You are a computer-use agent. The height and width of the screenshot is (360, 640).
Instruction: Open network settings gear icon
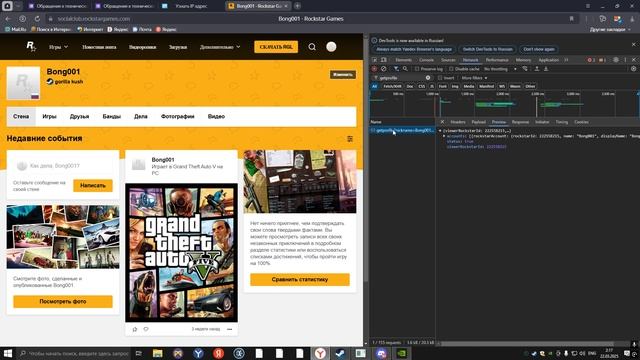coord(633,69)
